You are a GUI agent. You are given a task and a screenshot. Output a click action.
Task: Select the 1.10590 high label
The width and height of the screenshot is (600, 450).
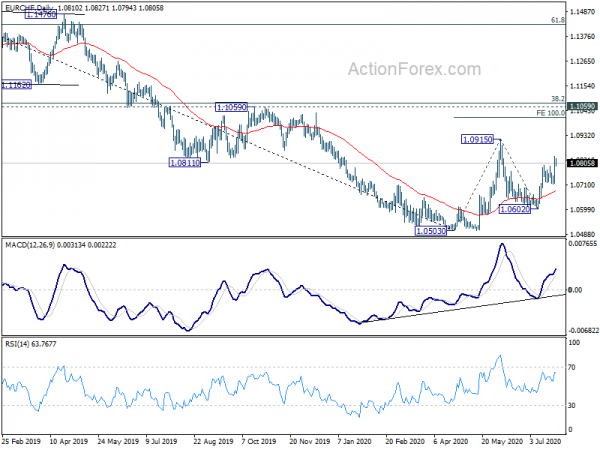[232, 107]
